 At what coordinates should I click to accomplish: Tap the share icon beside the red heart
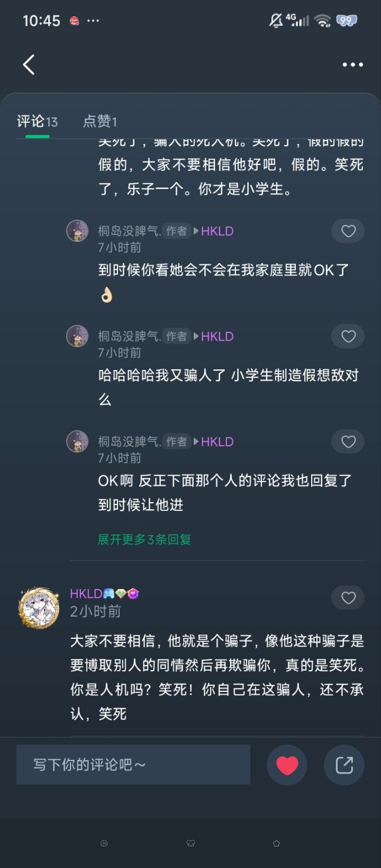click(x=344, y=765)
